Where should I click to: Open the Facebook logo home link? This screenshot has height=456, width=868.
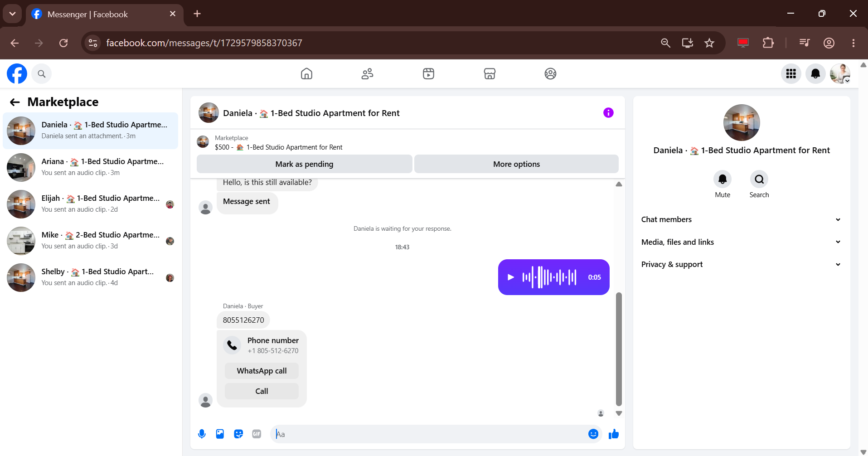coord(17,73)
